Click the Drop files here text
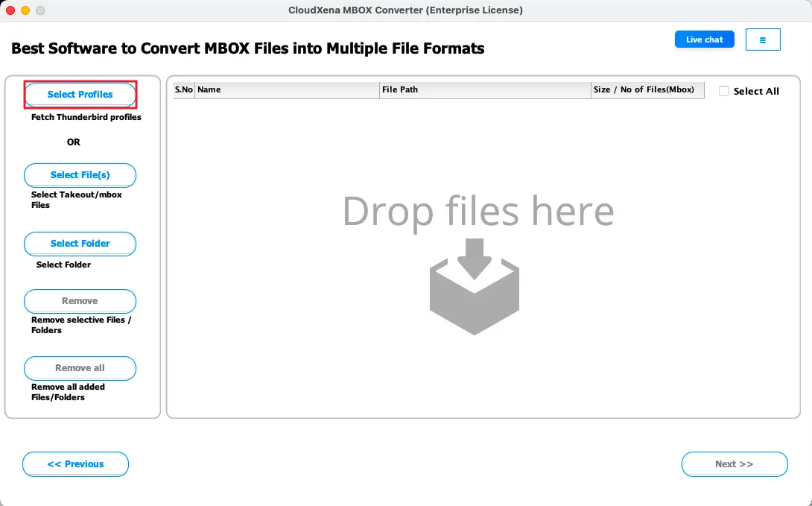Viewport: 812px width, 506px height. [x=478, y=211]
